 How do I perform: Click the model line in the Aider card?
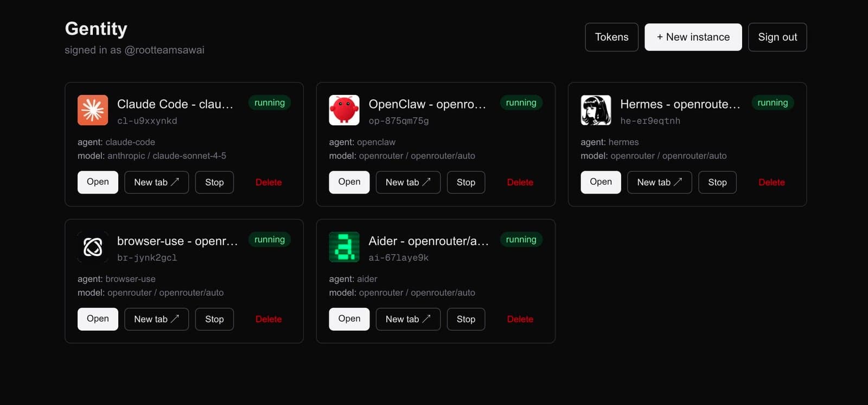point(402,292)
